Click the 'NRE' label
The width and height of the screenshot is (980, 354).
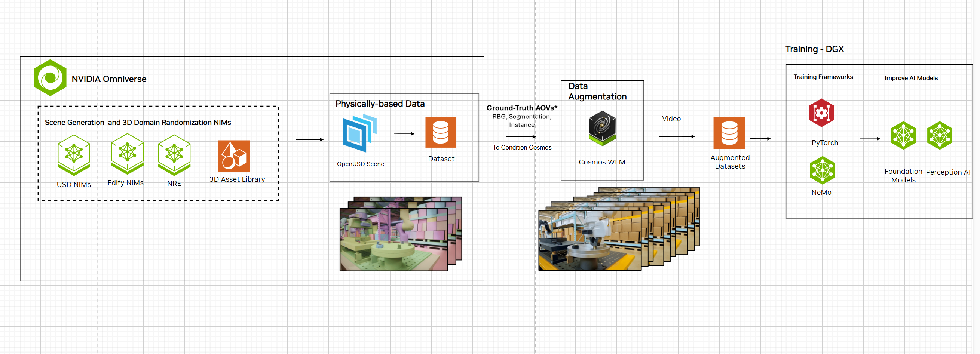pyautogui.click(x=174, y=183)
